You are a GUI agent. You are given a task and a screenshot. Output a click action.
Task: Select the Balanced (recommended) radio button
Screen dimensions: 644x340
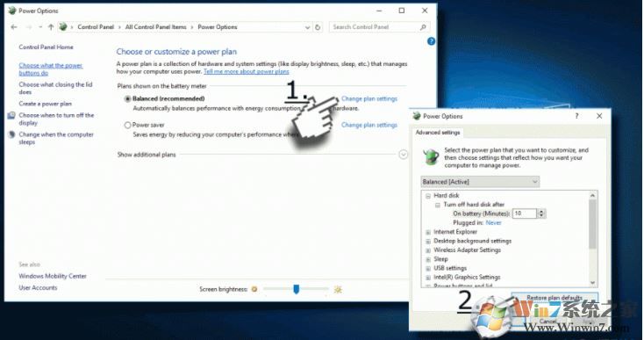click(128, 99)
